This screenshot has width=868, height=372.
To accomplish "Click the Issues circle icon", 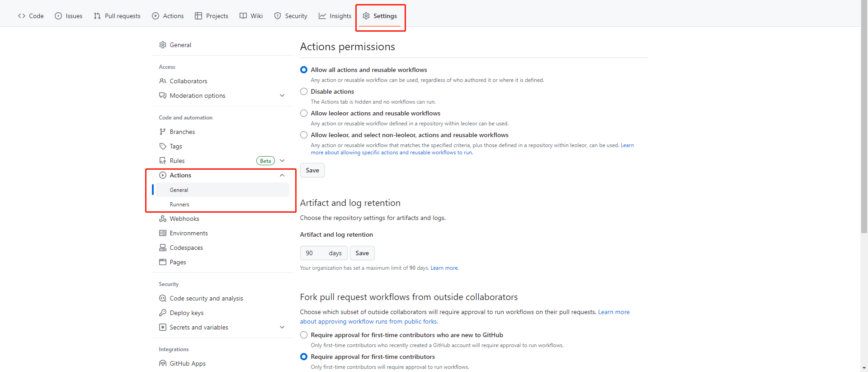I will pyautogui.click(x=58, y=16).
